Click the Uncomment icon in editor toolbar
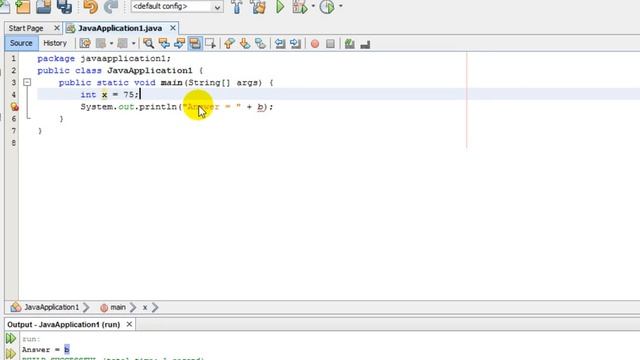Viewport: 640px width, 360px height. point(365,44)
